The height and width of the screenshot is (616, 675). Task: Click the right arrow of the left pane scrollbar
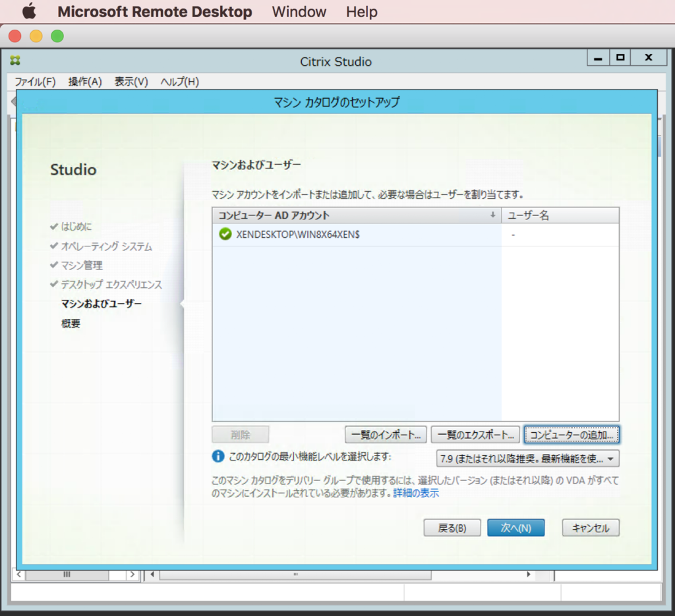coord(132,574)
